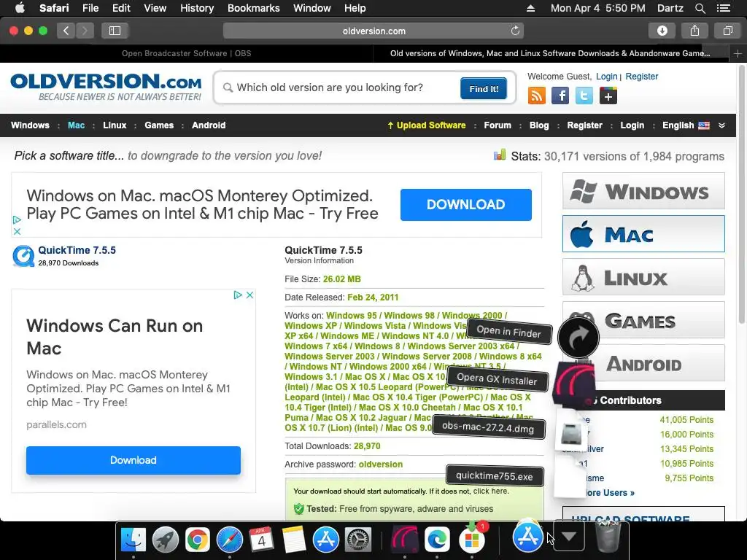747x560 pixels.
Task: Click AdChoices triangle on top banner ad
Action: point(18,219)
